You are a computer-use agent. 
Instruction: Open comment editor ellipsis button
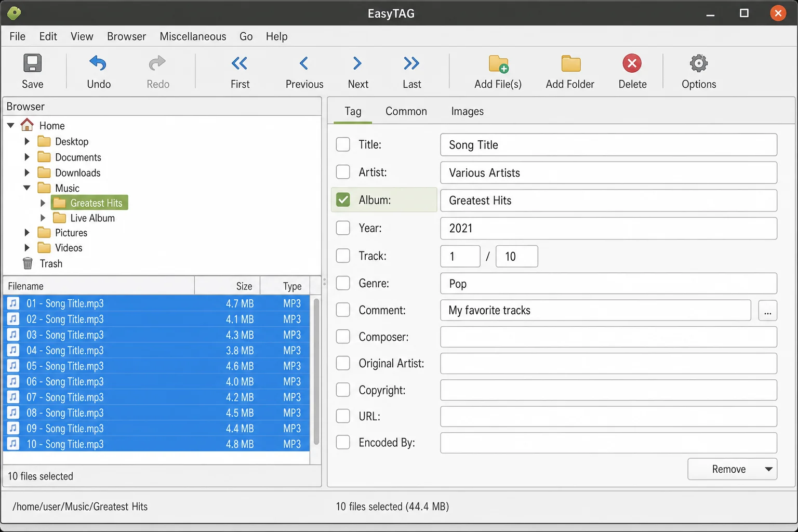coord(767,311)
